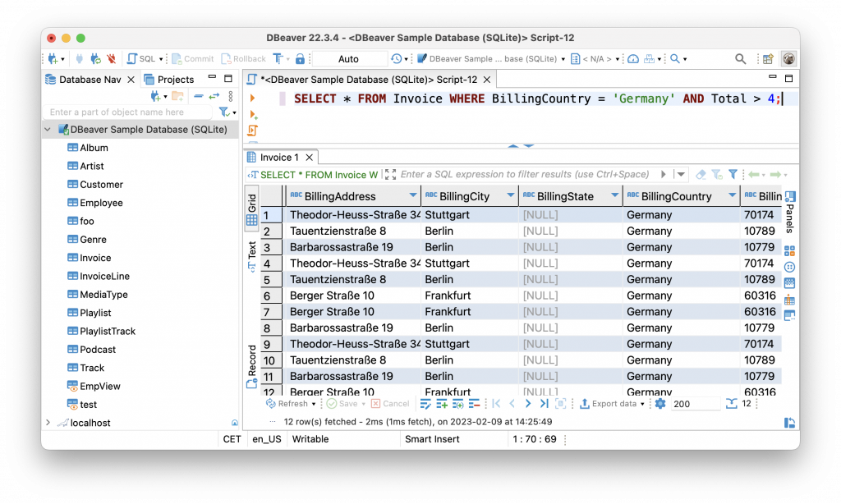Open the navigator view menu dots
The width and height of the screenshot is (841, 504).
pos(231,96)
